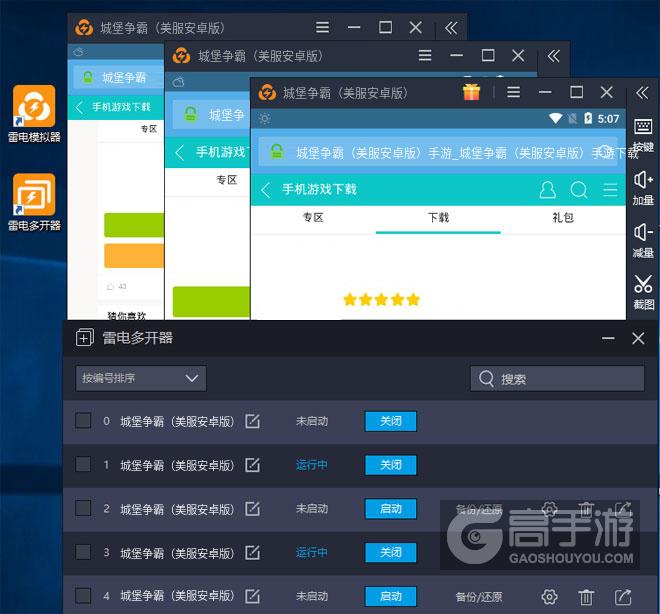Click 关闭 button for running instance 3
This screenshot has width=660, height=614.
point(391,553)
